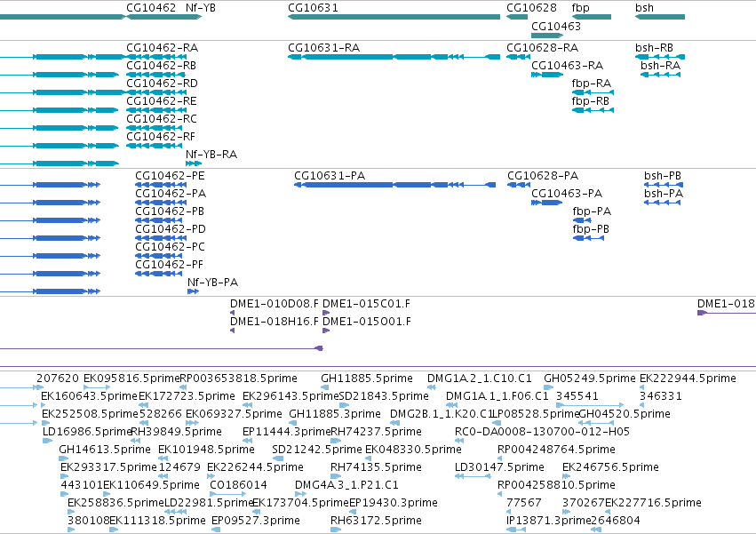The width and height of the screenshot is (756, 534).
Task: Select EST EK095816.5prime label
Action: 131,379
